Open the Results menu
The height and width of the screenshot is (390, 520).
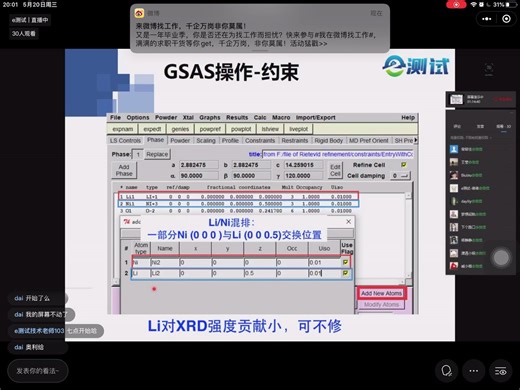click(237, 117)
